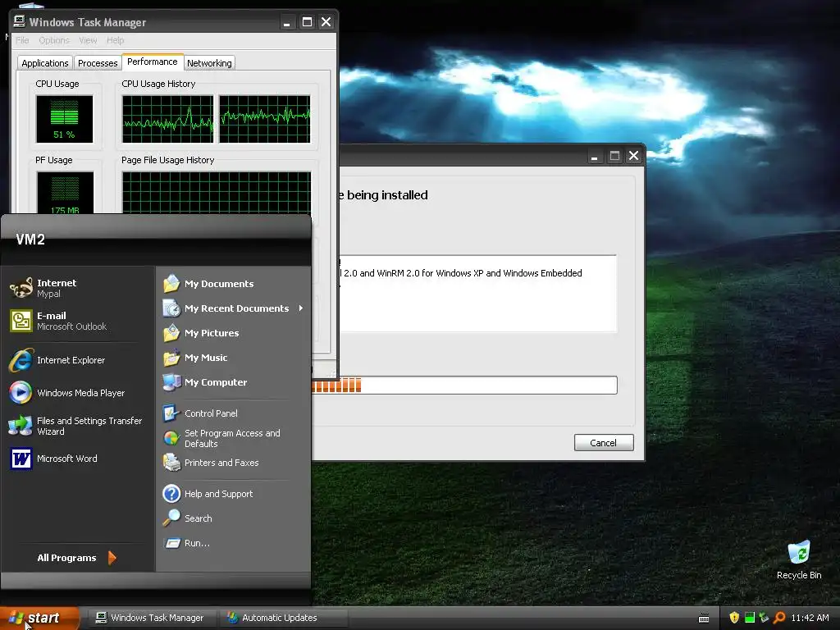Viewport: 840px width, 630px height.
Task: Open My Pictures folder icon
Action: (171, 333)
